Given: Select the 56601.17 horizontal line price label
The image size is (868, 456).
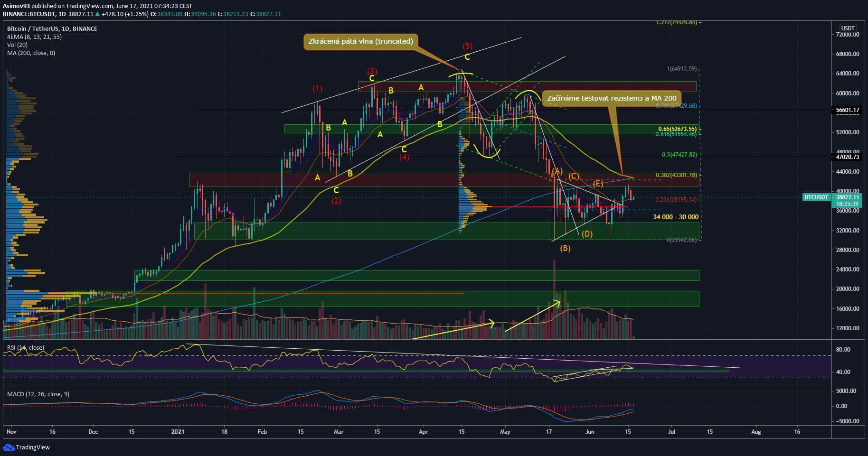Looking at the screenshot, I should click(x=847, y=110).
